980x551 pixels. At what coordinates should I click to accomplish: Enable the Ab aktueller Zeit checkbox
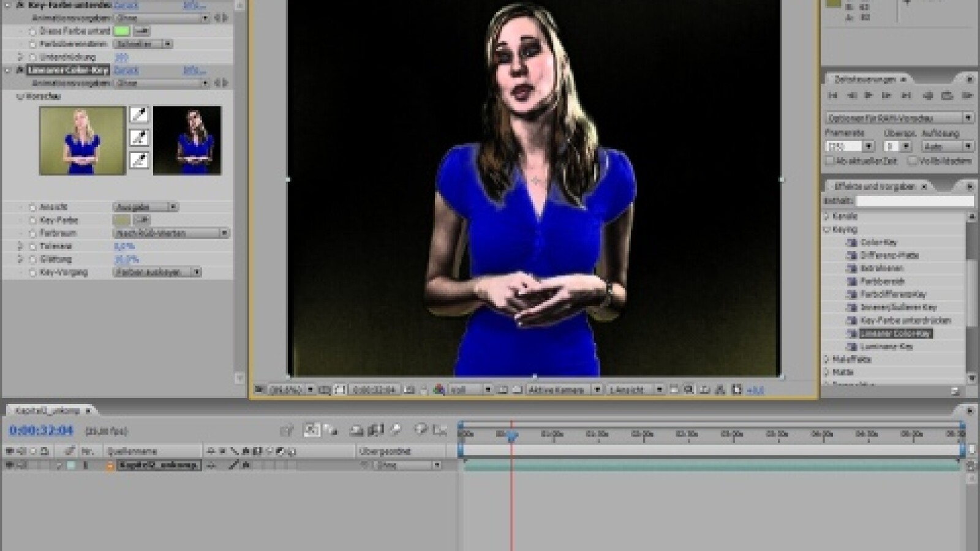point(829,160)
